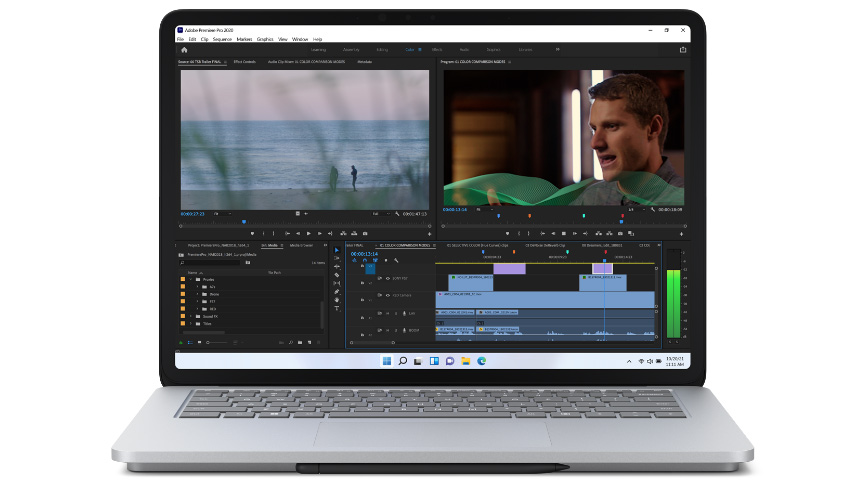Switch Project panel to Icon View

pos(199,343)
